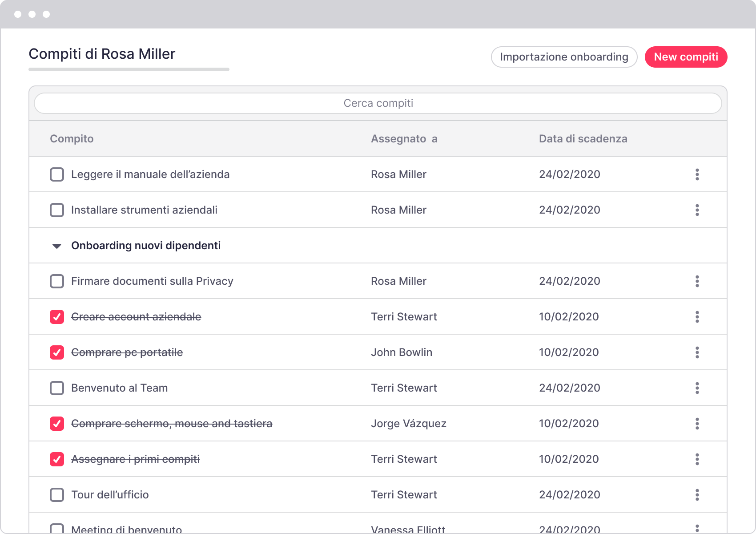Uncheck the Assegnare i primi compiti task

tap(57, 459)
